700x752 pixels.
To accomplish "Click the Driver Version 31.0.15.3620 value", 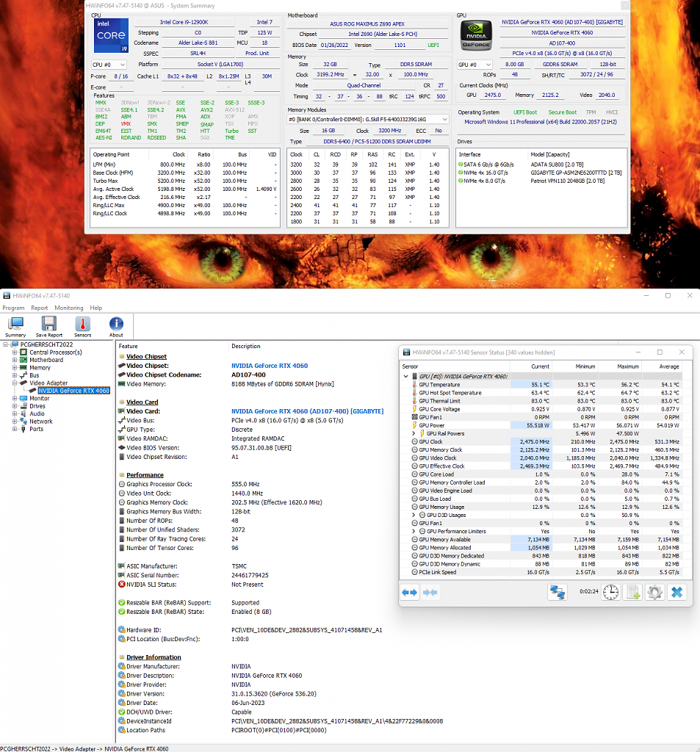I will pyautogui.click(x=274, y=693).
